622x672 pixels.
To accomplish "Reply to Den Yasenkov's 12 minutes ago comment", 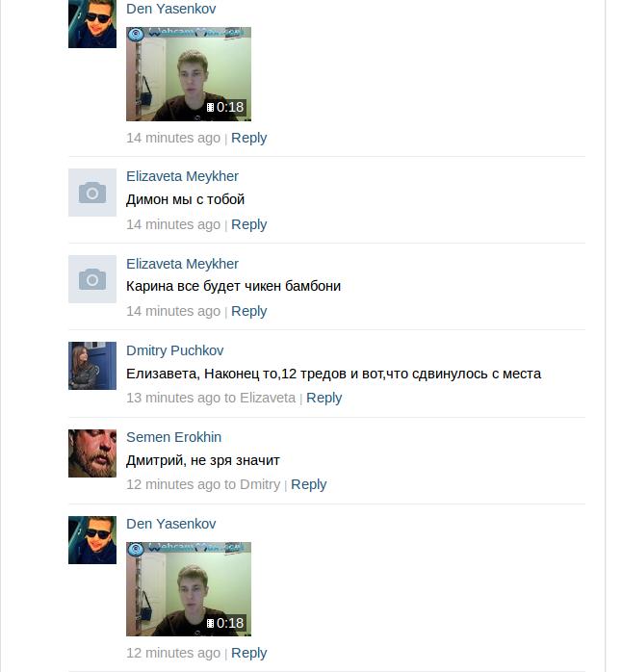I will (x=248, y=653).
